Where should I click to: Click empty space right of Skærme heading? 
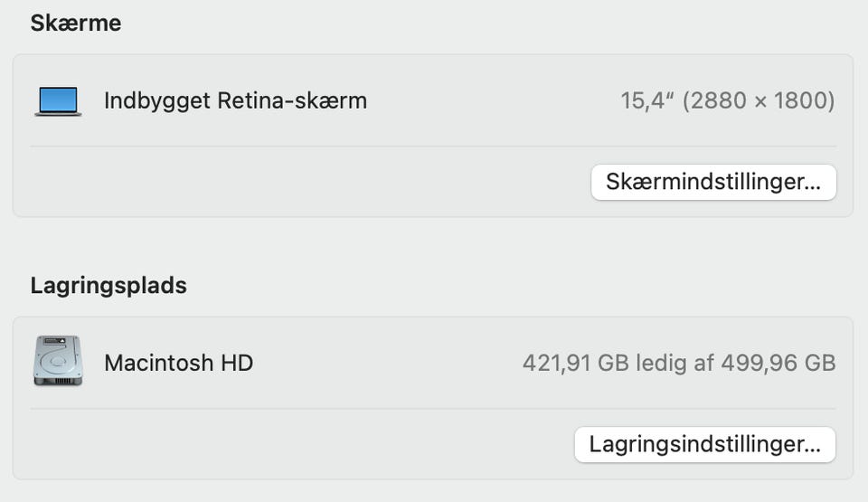pyautogui.click(x=452, y=23)
